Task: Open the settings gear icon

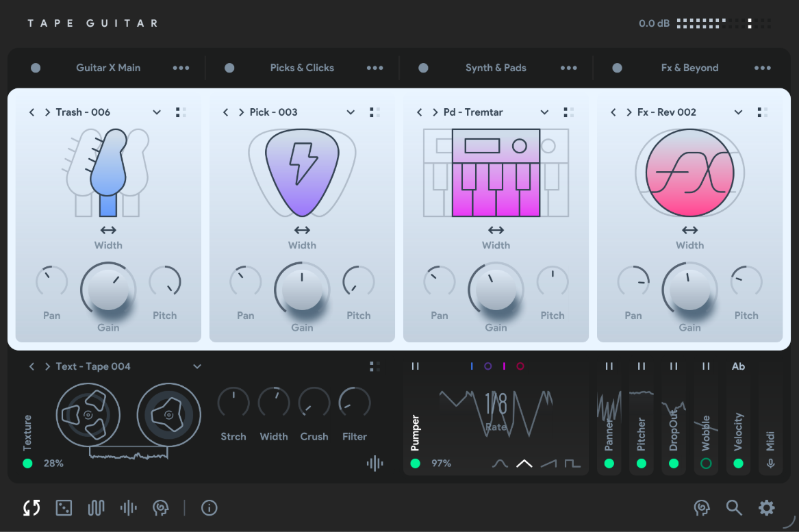Action: click(766, 507)
